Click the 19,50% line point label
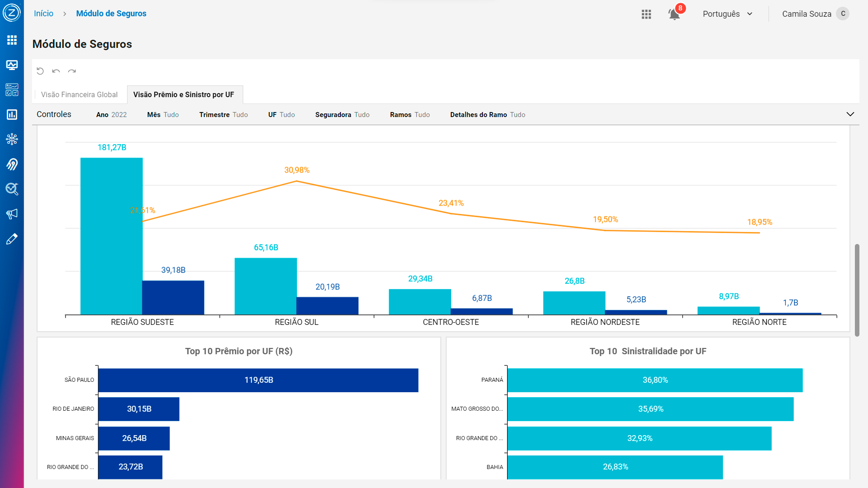Screen dimensions: 868x488 coord(605,219)
